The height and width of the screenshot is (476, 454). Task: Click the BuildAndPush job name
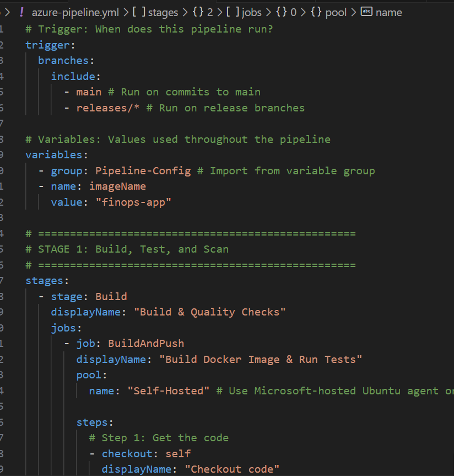[x=146, y=343]
